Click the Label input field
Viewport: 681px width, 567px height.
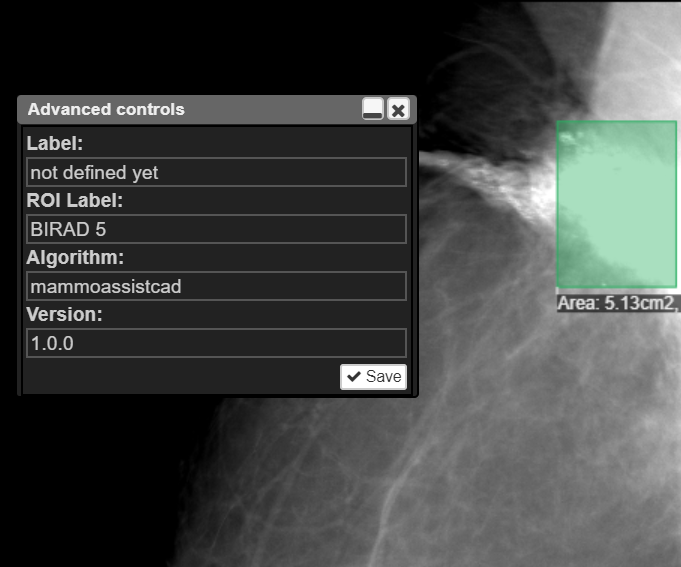216,172
